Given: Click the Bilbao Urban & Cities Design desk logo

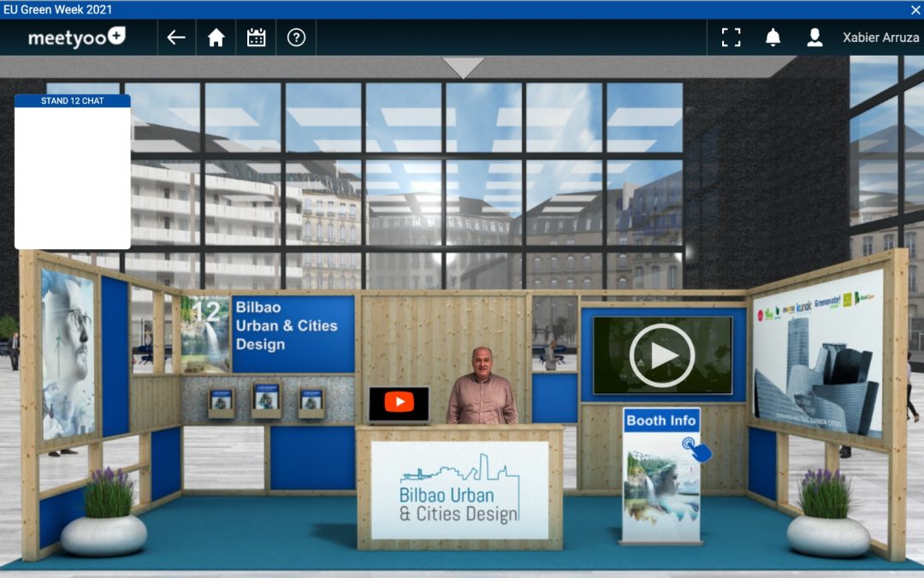Looking at the screenshot, I should [459, 490].
